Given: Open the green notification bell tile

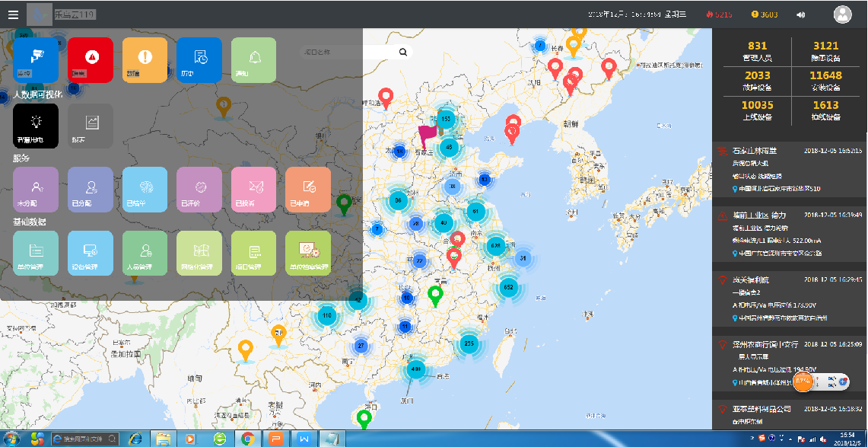Looking at the screenshot, I should pos(254,59).
